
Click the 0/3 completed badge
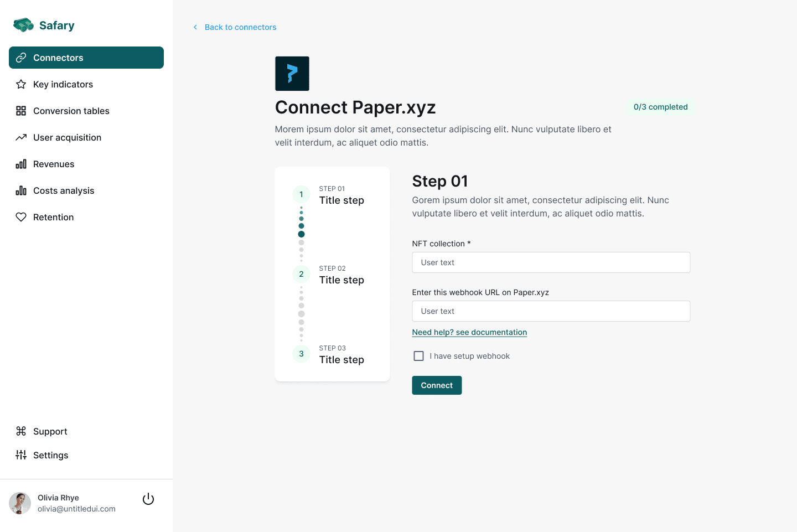click(x=661, y=107)
